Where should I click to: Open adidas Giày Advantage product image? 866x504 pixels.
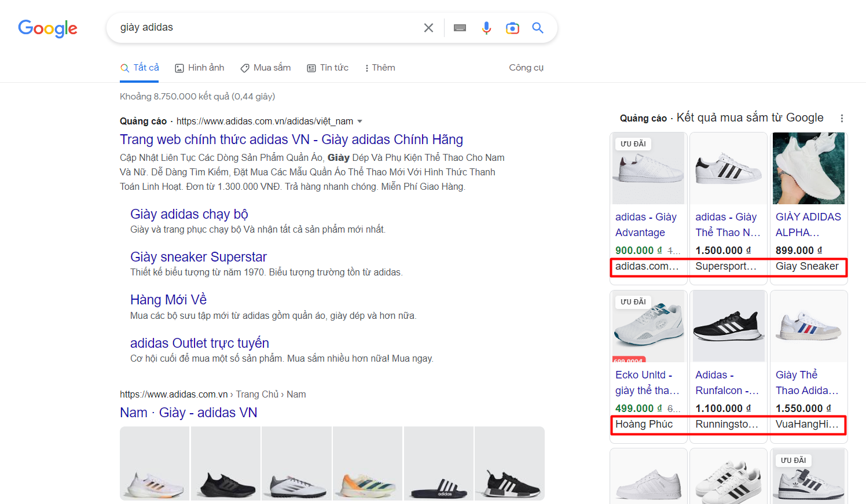click(x=648, y=168)
